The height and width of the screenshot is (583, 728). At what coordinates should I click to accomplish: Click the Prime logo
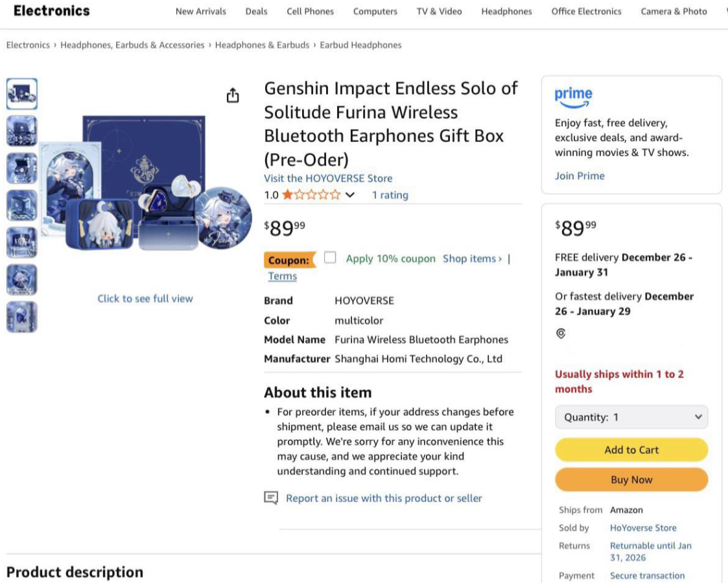coord(573,97)
